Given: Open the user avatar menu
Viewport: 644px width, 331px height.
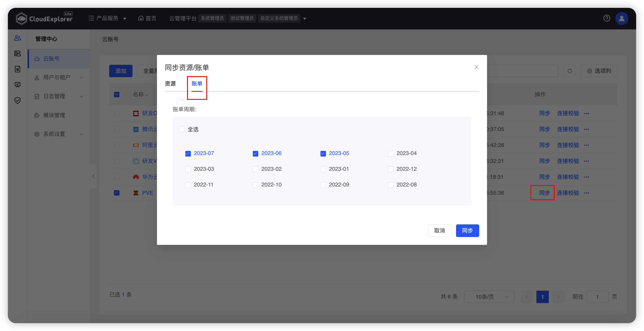Looking at the screenshot, I should click(622, 18).
